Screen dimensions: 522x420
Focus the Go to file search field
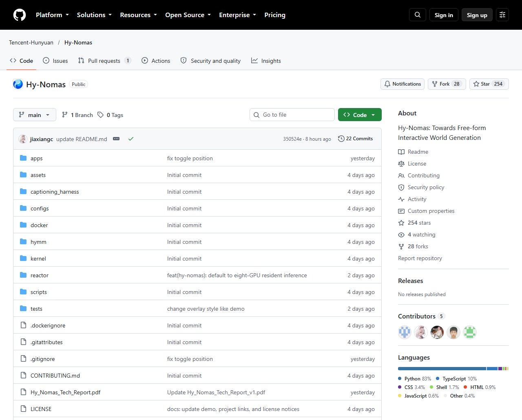pos(292,115)
